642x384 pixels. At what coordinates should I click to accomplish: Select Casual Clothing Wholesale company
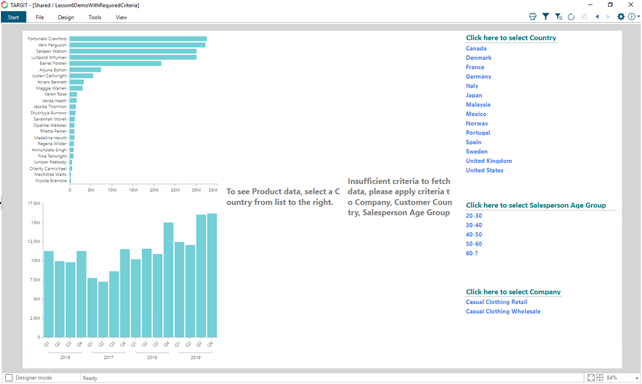(503, 312)
